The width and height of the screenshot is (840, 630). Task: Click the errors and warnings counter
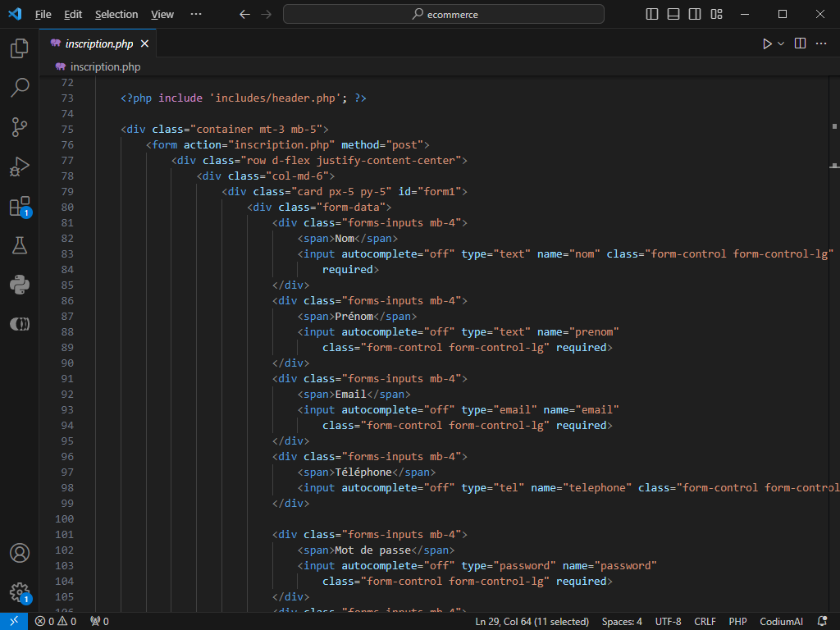coord(53,621)
